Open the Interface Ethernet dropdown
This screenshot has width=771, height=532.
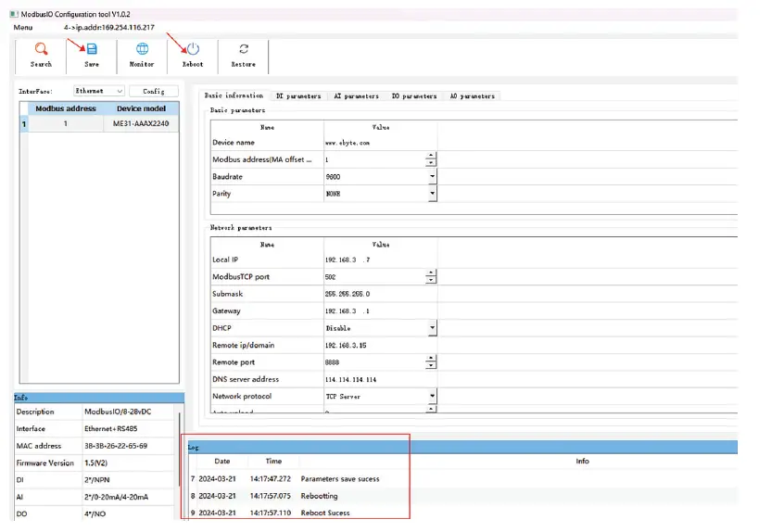(x=99, y=91)
